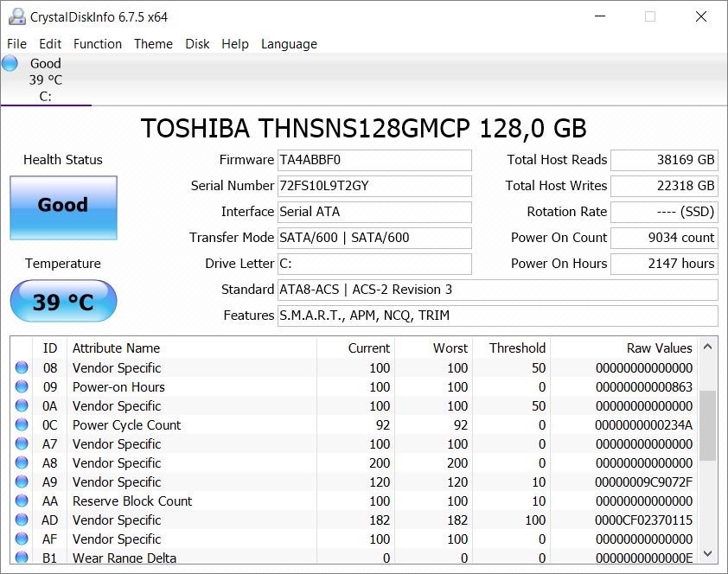Click raw value 0000000000234A
The height and width of the screenshot is (574, 728).
[x=643, y=425]
